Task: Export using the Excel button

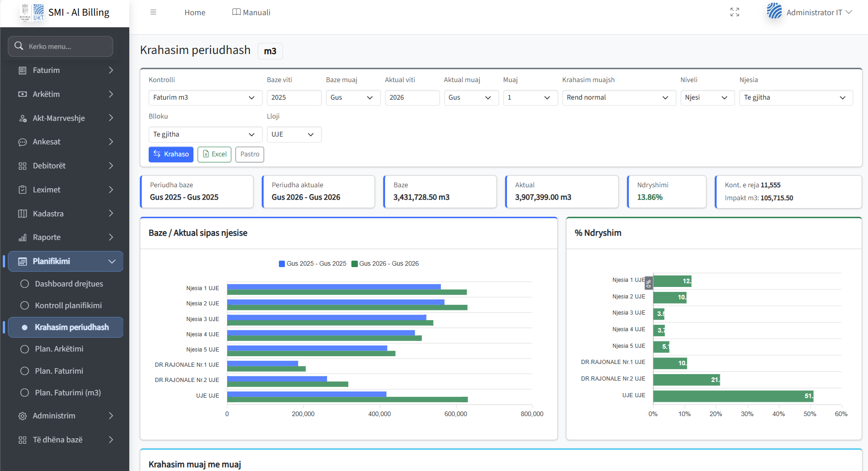Action: pyautogui.click(x=214, y=155)
